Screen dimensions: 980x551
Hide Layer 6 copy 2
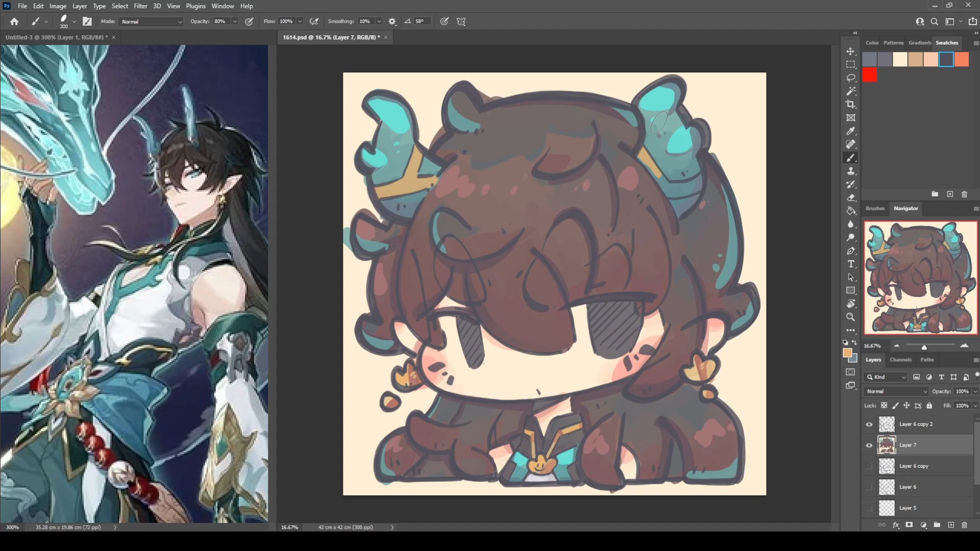pyautogui.click(x=869, y=424)
